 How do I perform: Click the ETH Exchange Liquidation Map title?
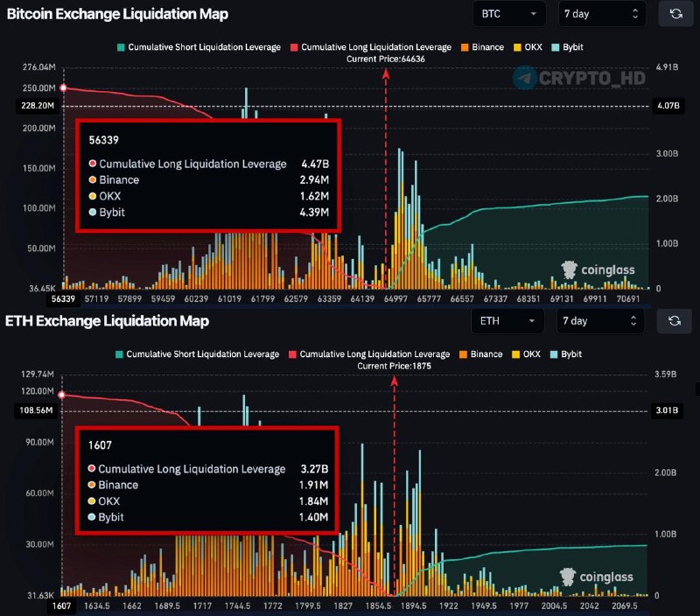tap(107, 321)
